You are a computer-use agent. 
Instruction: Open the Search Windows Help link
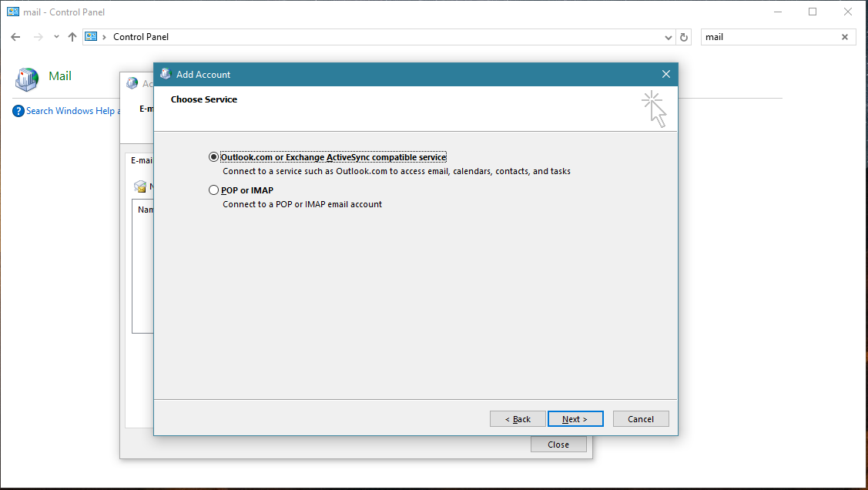[70, 111]
